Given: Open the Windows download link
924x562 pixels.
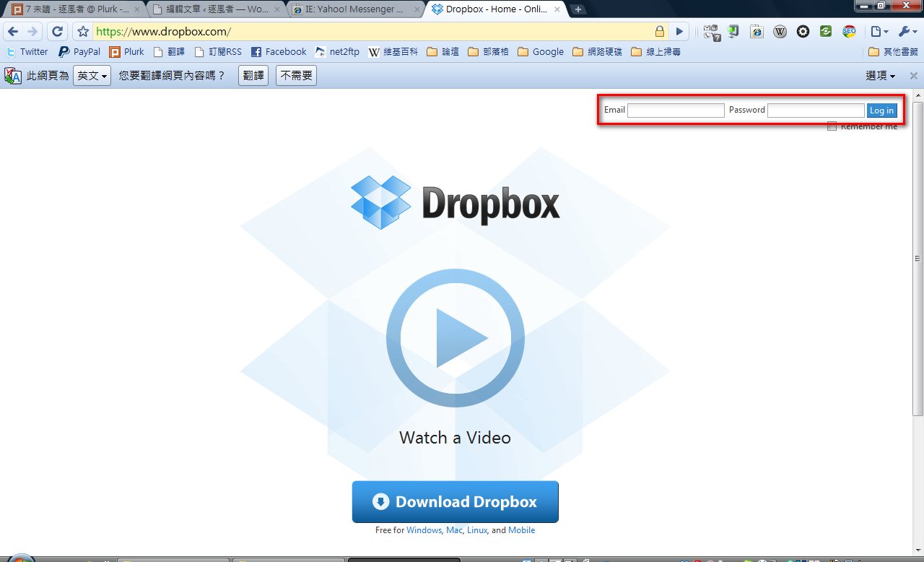Looking at the screenshot, I should pyautogui.click(x=424, y=530).
